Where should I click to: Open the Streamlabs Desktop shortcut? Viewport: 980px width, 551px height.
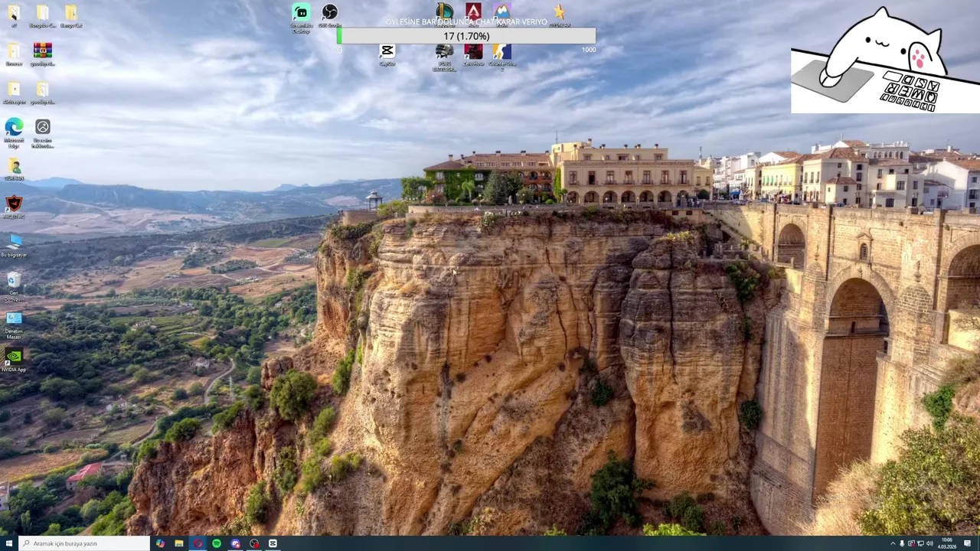301,17
